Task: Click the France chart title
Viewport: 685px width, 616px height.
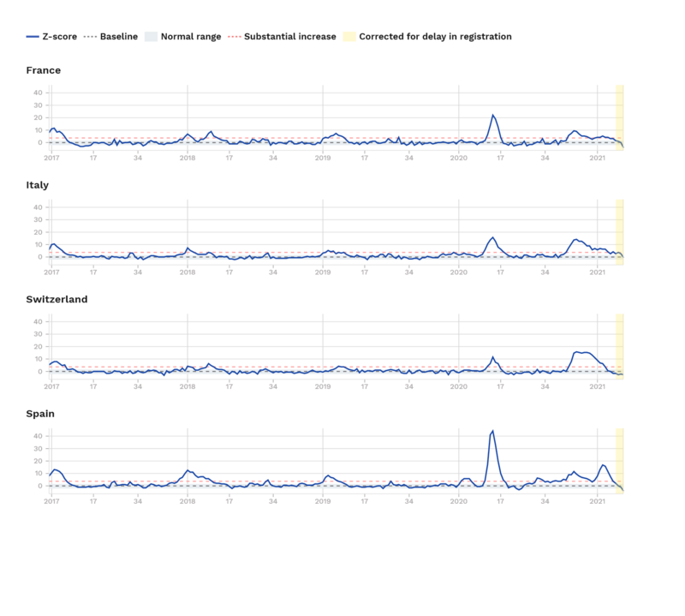Action: click(44, 70)
